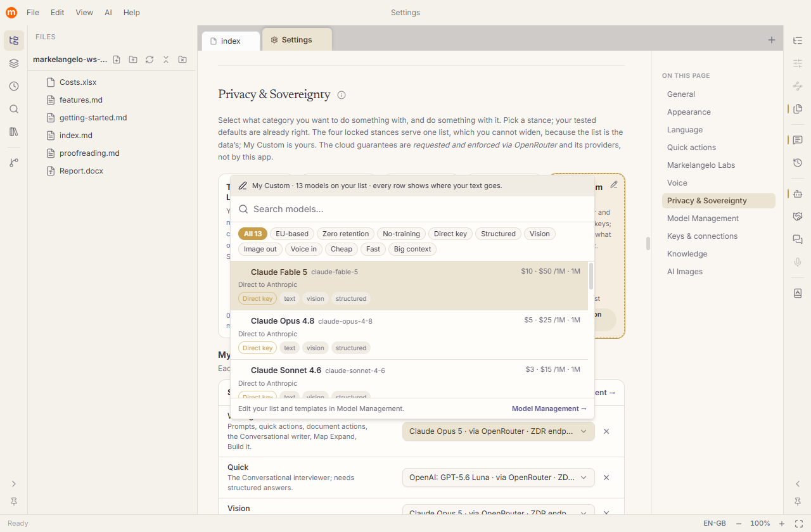
Task: Create a new file in the workspace
Action: pyautogui.click(x=117, y=60)
